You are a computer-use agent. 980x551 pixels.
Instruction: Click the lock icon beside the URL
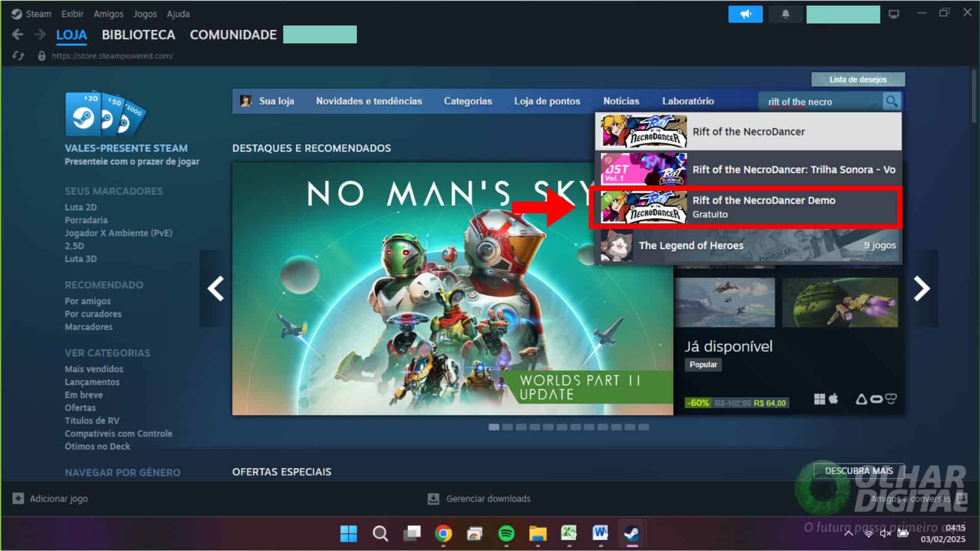42,56
